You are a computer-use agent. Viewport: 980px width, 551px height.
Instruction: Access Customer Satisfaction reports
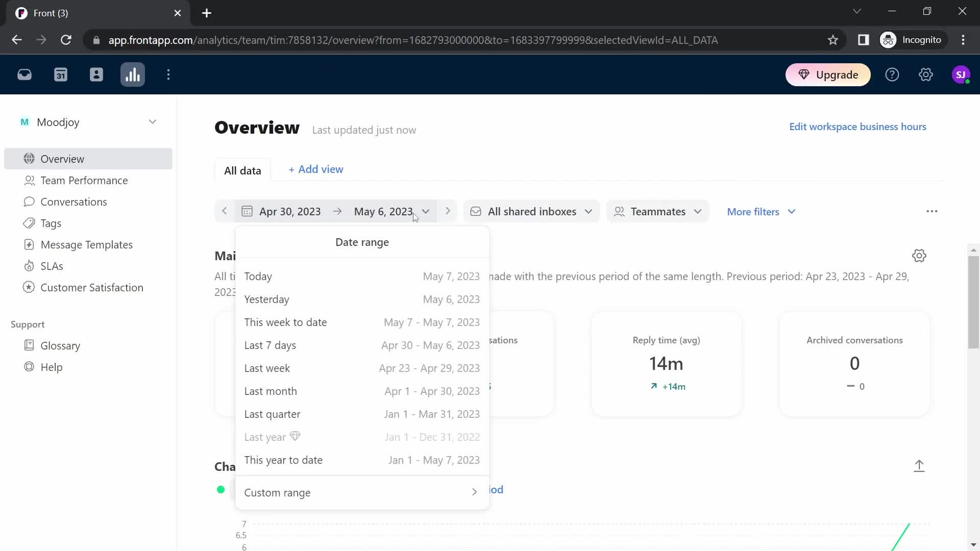[x=92, y=287]
